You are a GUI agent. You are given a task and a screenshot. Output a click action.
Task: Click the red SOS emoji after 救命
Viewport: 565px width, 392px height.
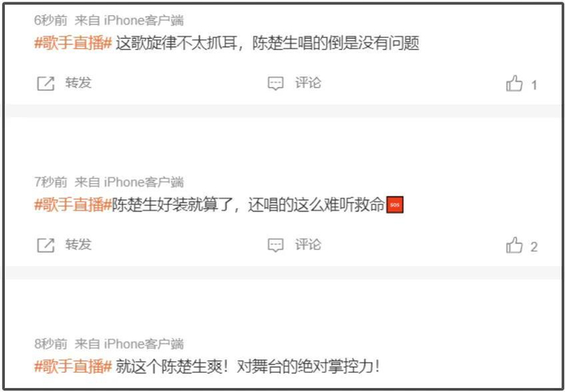click(395, 205)
